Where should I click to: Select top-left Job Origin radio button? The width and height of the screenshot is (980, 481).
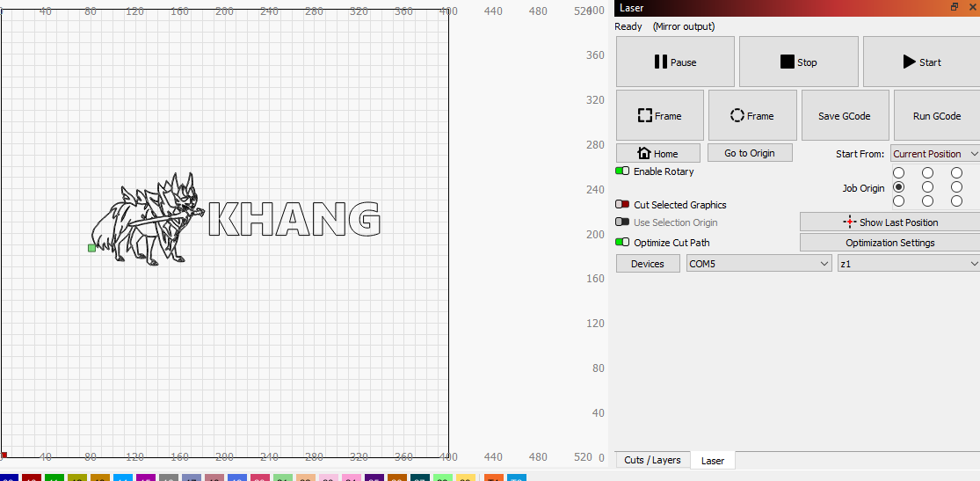click(x=899, y=172)
